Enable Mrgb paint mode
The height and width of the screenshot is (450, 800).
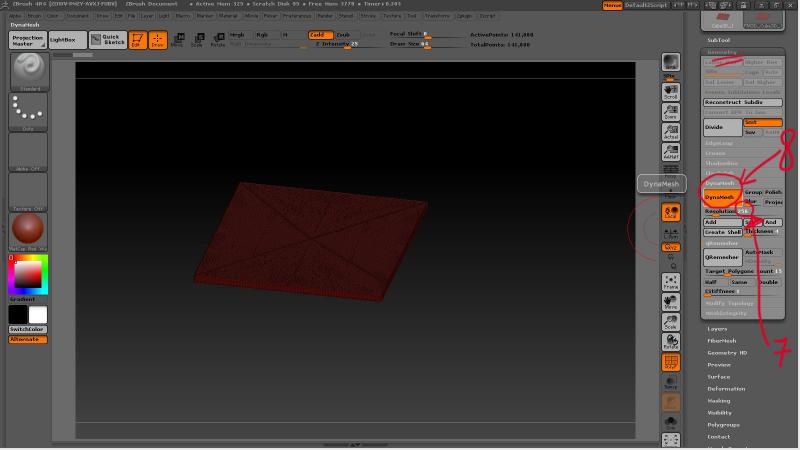(x=239, y=35)
